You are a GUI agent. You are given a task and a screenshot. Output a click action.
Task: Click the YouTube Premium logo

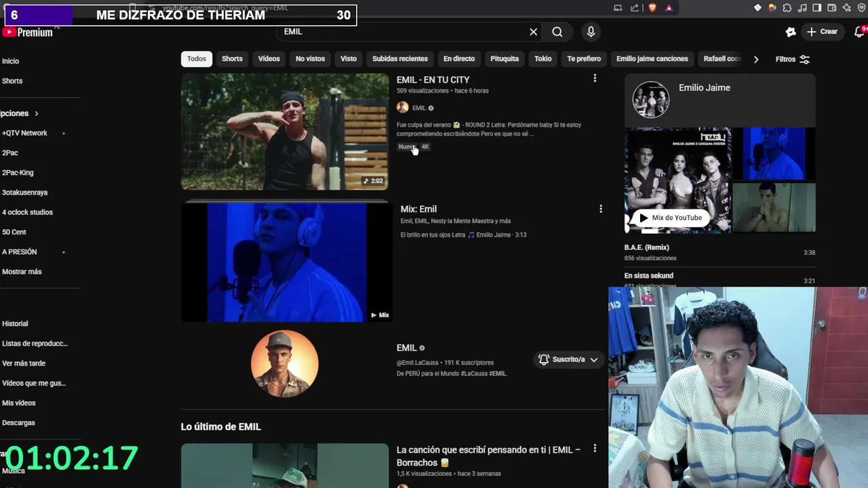[28, 32]
